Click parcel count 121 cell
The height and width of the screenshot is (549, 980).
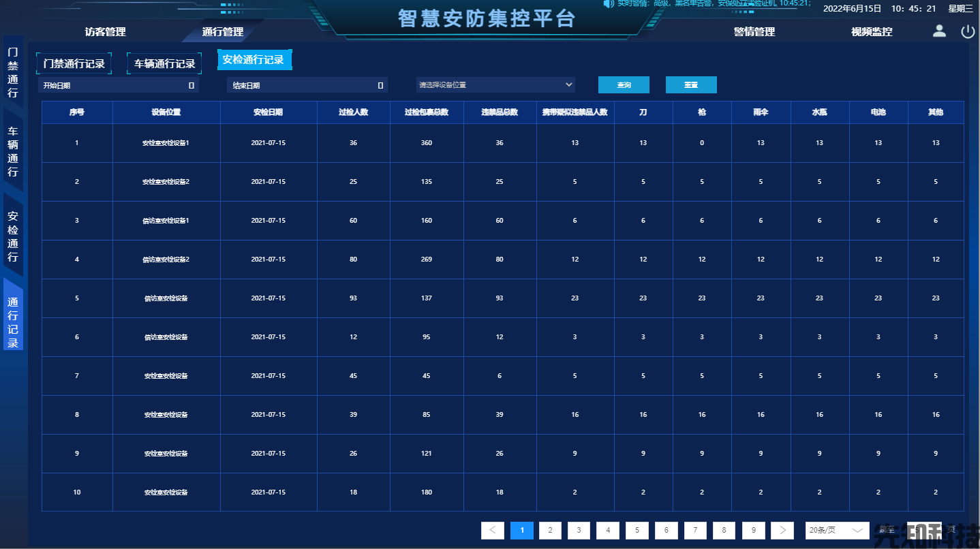[x=427, y=454]
